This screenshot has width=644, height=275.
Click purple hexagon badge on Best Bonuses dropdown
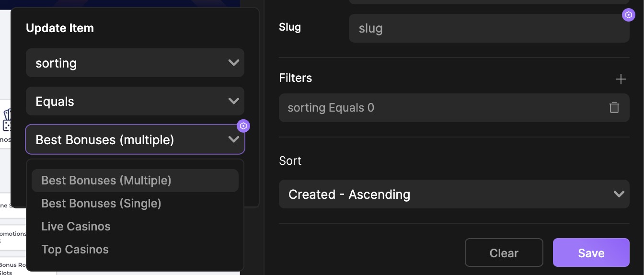point(243,126)
